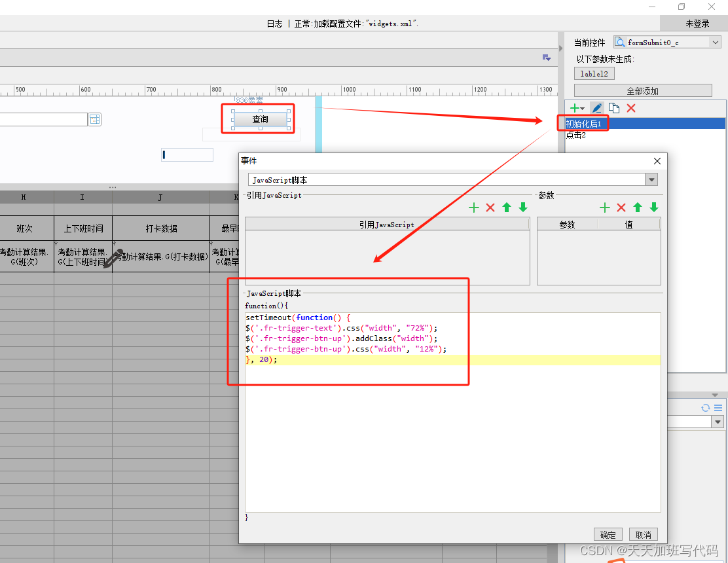Viewport: 728px width, 563px height.
Task: Move referenced JavaScript entry up
Action: [507, 208]
